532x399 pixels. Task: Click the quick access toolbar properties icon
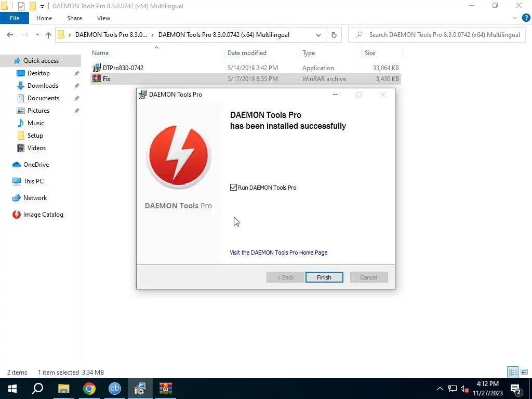(x=21, y=6)
